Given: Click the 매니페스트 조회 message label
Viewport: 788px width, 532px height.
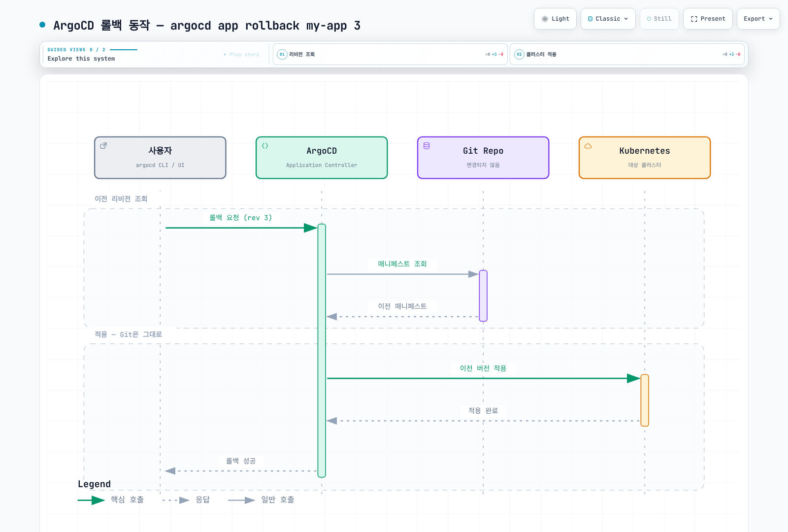Looking at the screenshot, I should [x=402, y=264].
